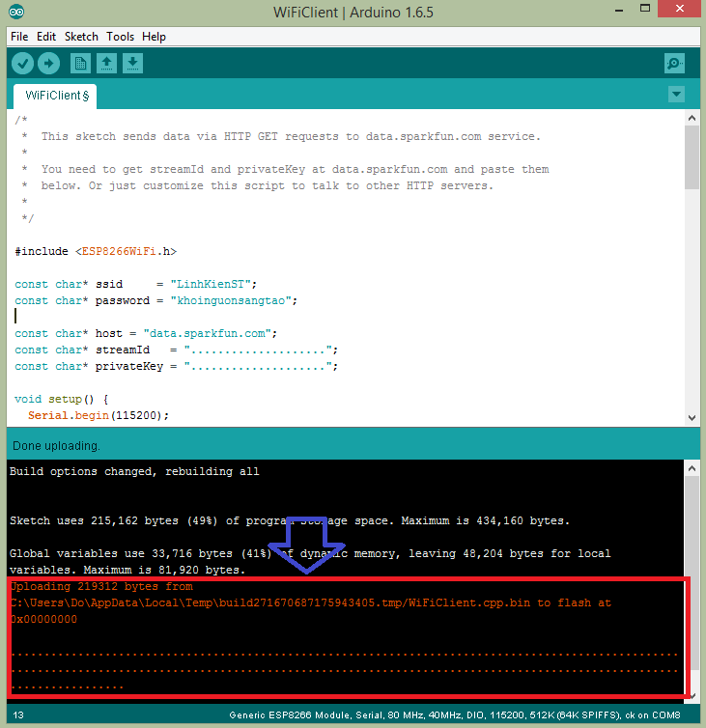Click the Verify sketch checkmark button
The width and height of the screenshot is (706, 728).
click(x=22, y=63)
